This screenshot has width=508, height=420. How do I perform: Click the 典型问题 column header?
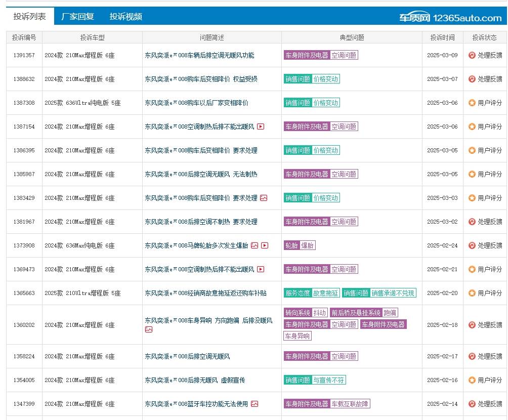click(x=352, y=37)
